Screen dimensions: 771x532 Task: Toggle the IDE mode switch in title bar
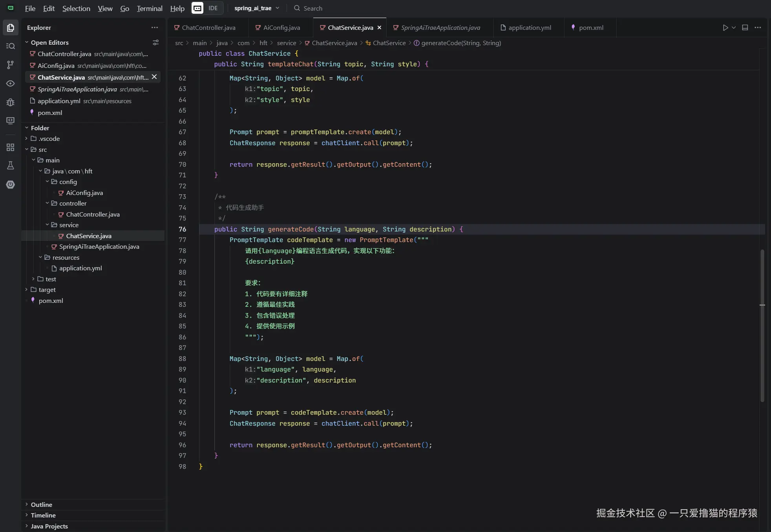207,8
